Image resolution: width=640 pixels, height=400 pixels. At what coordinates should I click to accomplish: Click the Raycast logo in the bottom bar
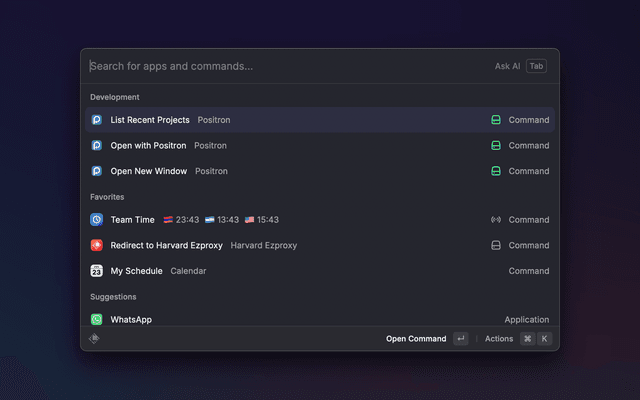coord(94,339)
